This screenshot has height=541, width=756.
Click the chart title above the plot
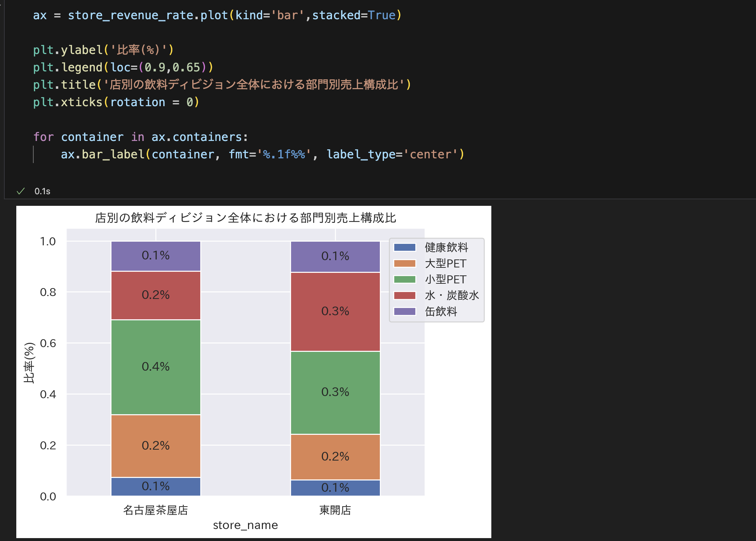(x=245, y=218)
